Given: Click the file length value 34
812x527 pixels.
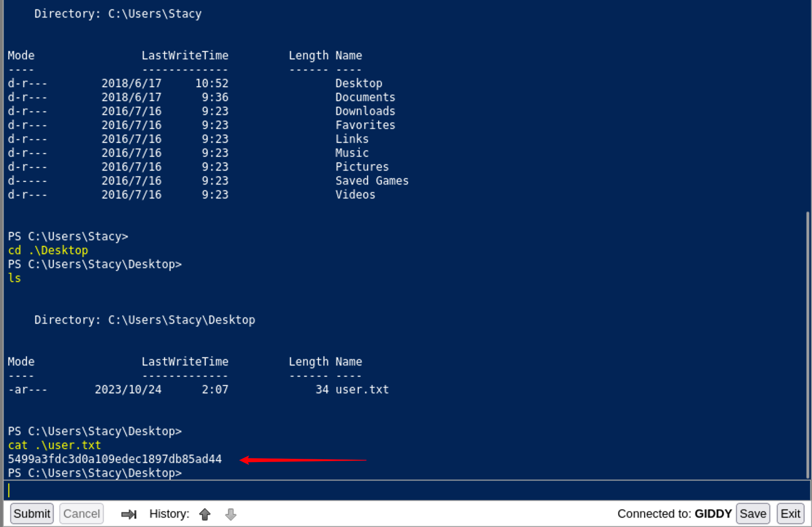Looking at the screenshot, I should pos(322,389).
